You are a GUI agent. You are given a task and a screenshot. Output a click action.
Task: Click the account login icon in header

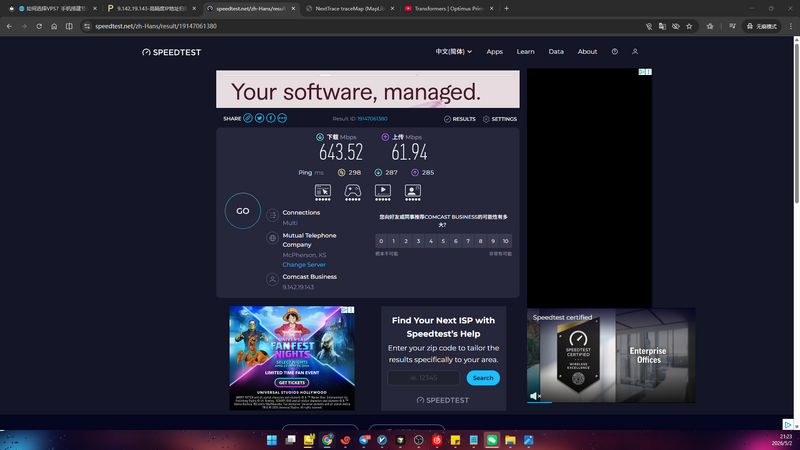(x=635, y=52)
